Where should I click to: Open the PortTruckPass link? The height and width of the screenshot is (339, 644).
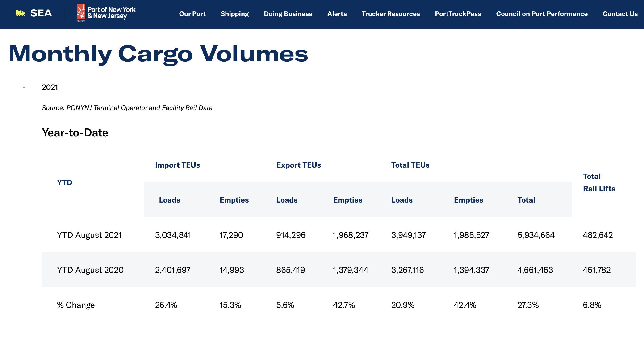458,14
